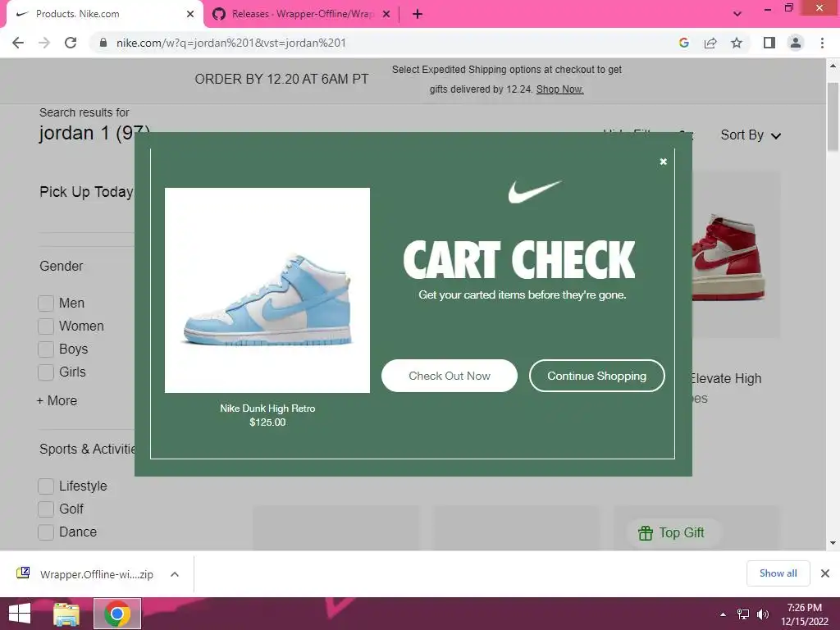Viewport: 840px width, 630px height.
Task: Click Sports & Activities filter heading
Action: pos(87,449)
